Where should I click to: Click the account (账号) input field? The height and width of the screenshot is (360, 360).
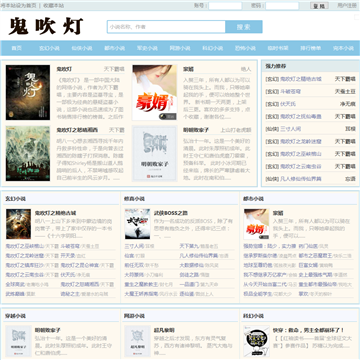click(x=225, y=6)
